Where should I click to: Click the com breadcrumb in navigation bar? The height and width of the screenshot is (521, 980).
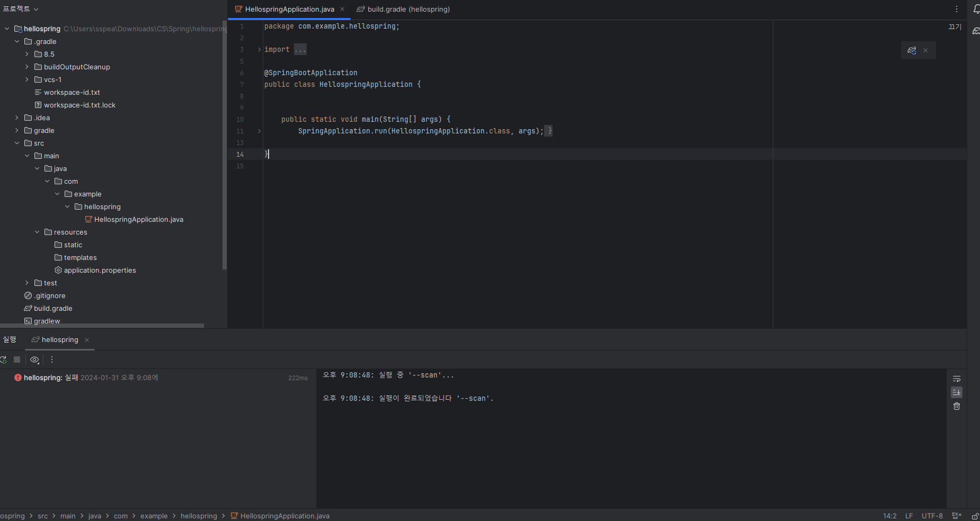(121, 516)
